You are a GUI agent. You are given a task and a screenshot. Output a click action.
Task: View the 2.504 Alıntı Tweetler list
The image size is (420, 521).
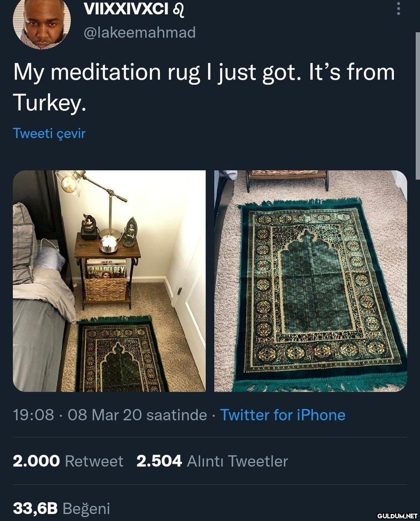[212, 461]
